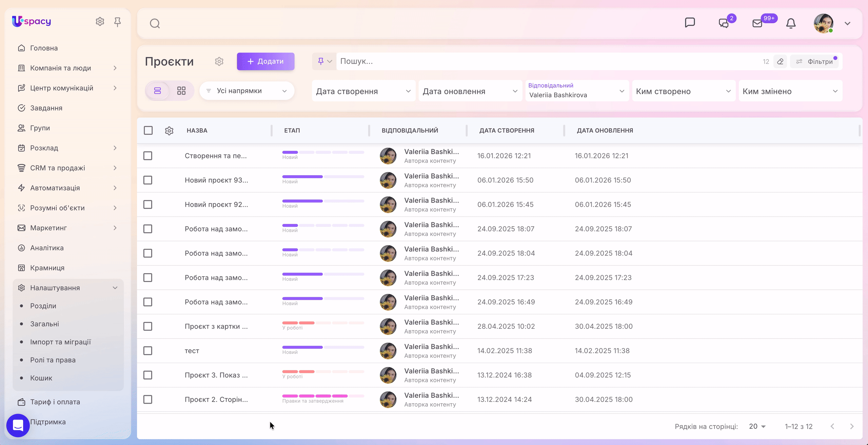Check the 'Новий проєкт 93...' row checkbox
The width and height of the screenshot is (868, 445).
coord(148,180)
